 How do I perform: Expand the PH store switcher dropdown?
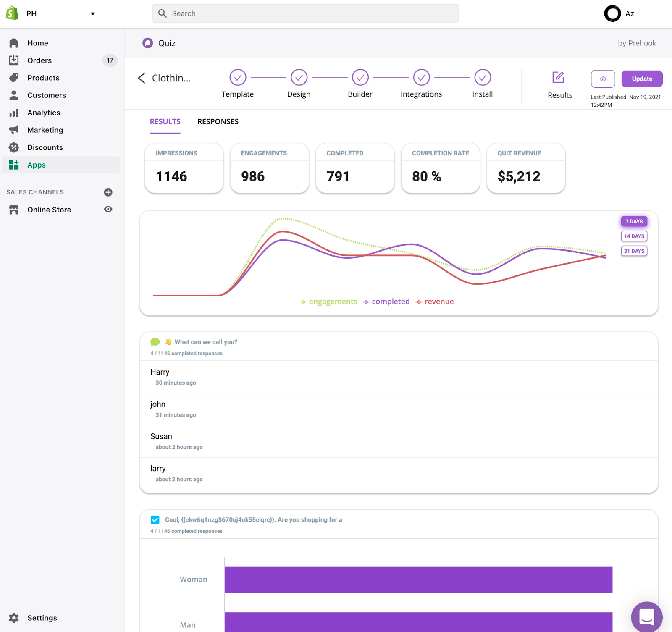[93, 13]
